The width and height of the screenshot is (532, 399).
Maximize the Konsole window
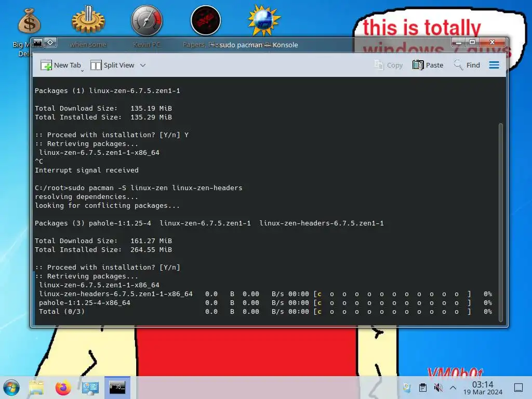tap(472, 43)
